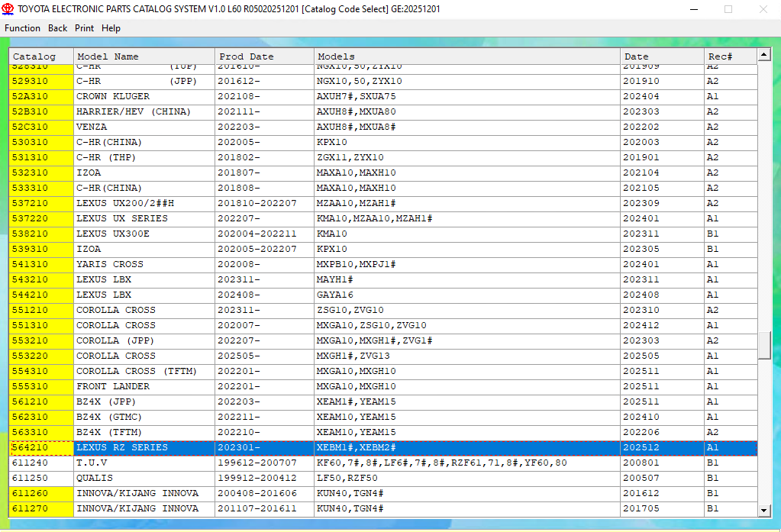Click the Rec# column header
Screen dimensions: 781x532
731,56
